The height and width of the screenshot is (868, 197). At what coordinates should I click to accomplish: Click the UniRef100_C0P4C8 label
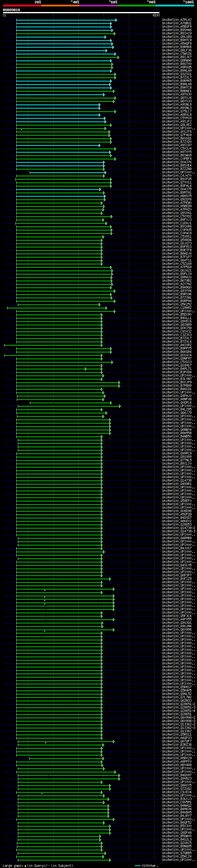coord(177,233)
